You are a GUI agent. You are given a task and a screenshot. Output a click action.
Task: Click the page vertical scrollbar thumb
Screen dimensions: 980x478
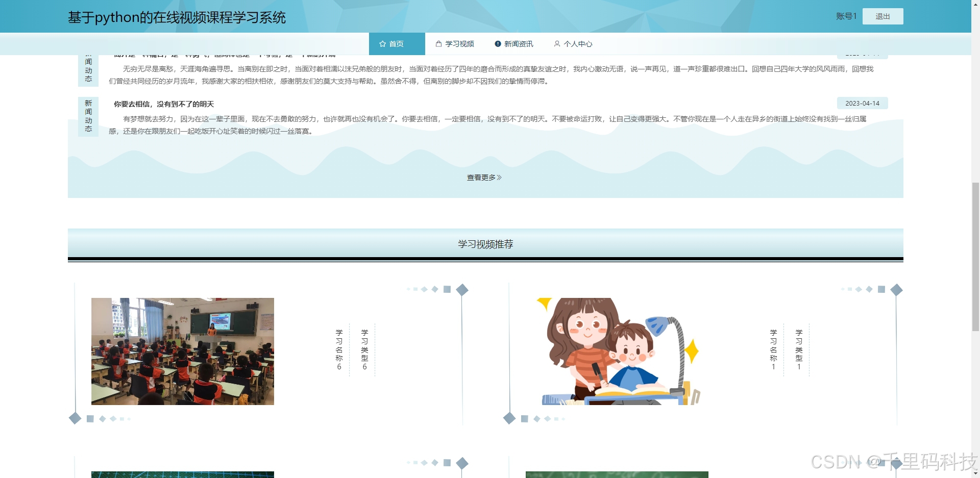coord(975,257)
